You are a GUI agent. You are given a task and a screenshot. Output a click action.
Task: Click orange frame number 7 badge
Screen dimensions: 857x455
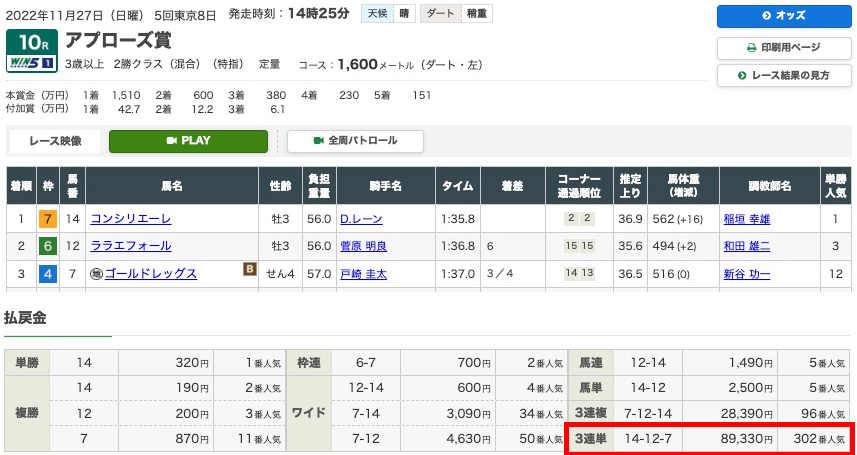(x=48, y=220)
